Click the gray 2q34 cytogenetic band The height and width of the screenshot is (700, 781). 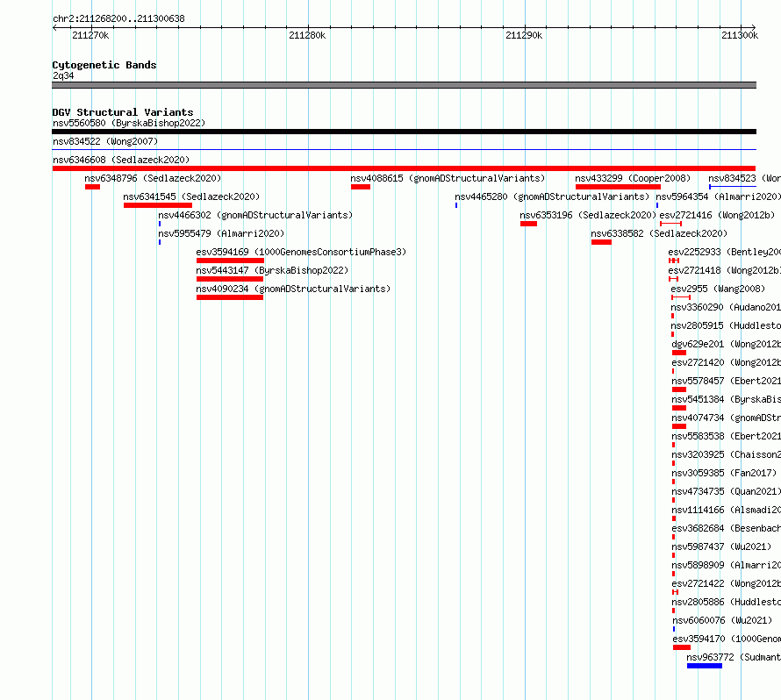click(404, 85)
